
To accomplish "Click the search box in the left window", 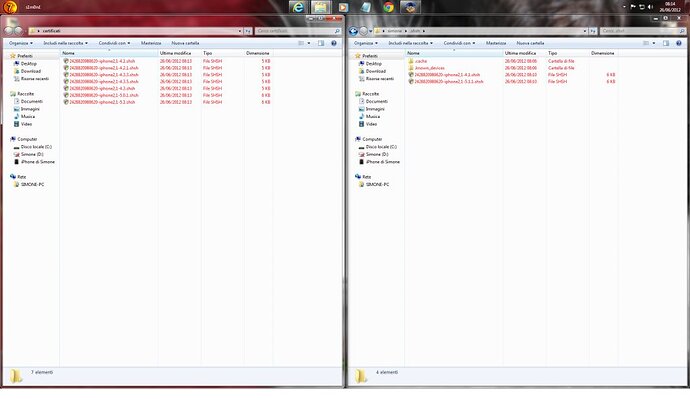I will [x=290, y=31].
